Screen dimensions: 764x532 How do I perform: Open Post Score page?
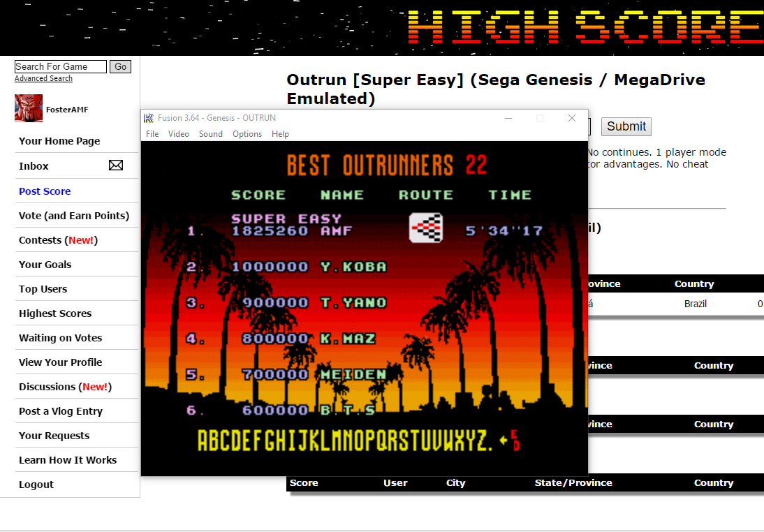point(45,191)
